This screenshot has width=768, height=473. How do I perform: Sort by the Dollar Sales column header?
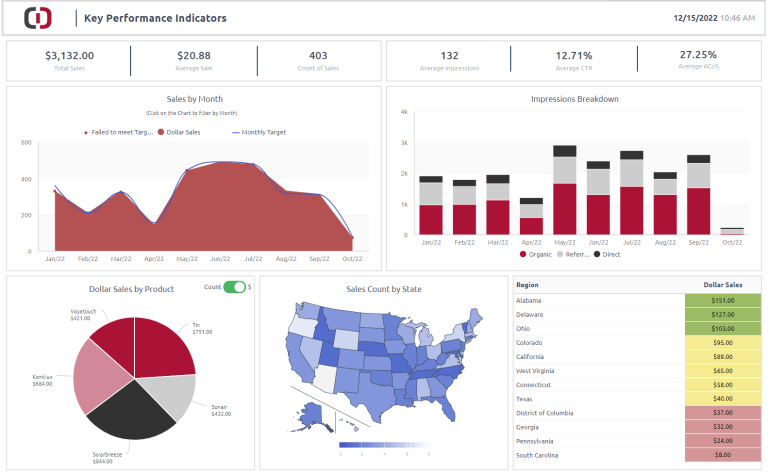point(723,285)
